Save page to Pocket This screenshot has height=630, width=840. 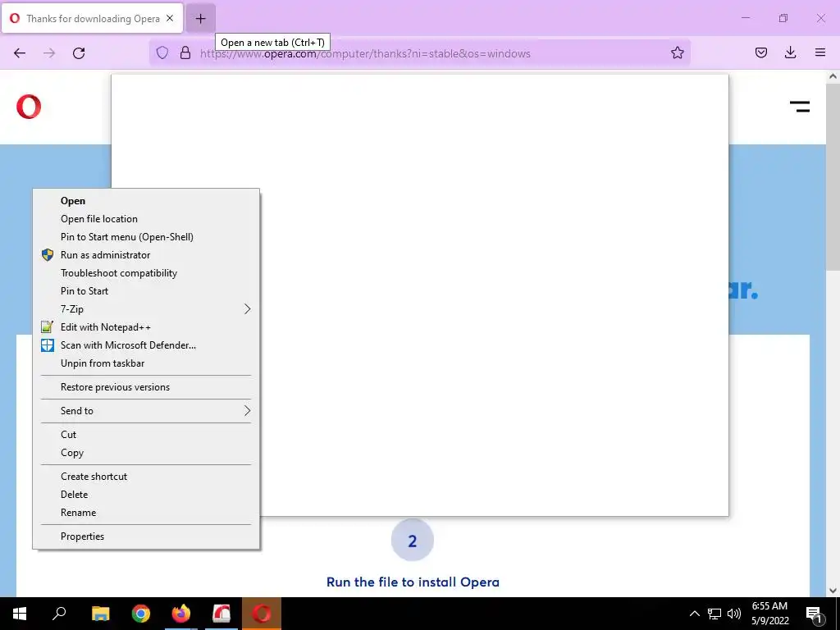tap(761, 52)
